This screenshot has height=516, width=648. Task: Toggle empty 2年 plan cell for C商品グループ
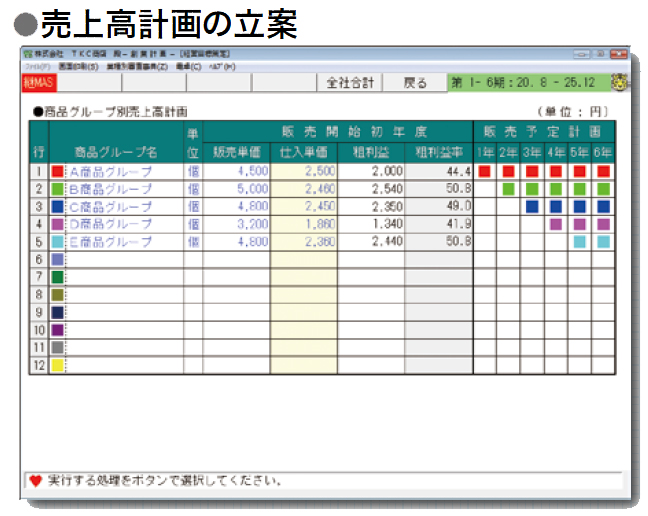click(x=508, y=206)
